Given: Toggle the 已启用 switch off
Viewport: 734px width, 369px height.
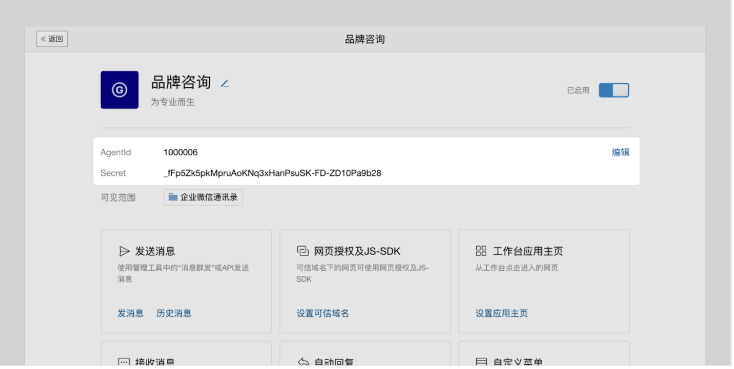Looking at the screenshot, I should click(614, 90).
